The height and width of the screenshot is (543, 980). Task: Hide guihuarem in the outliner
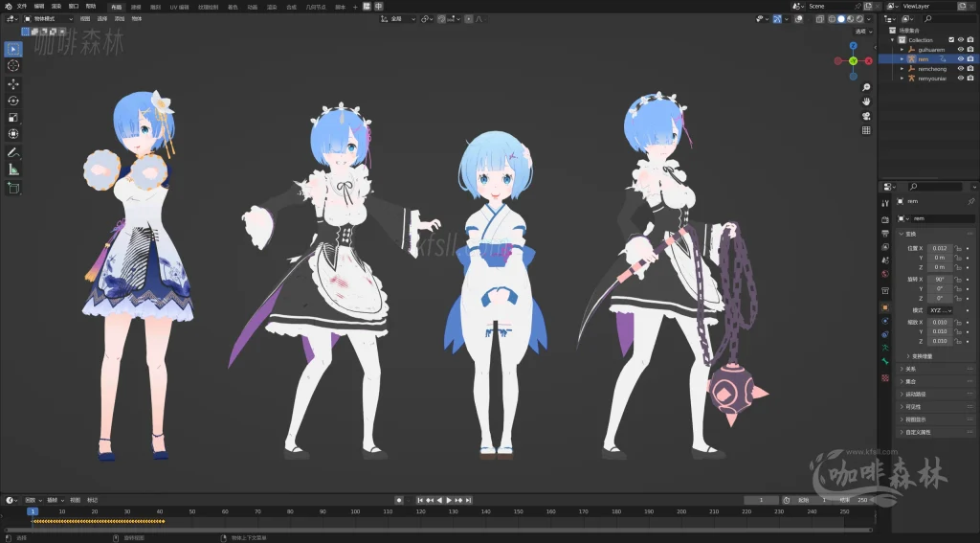click(961, 50)
